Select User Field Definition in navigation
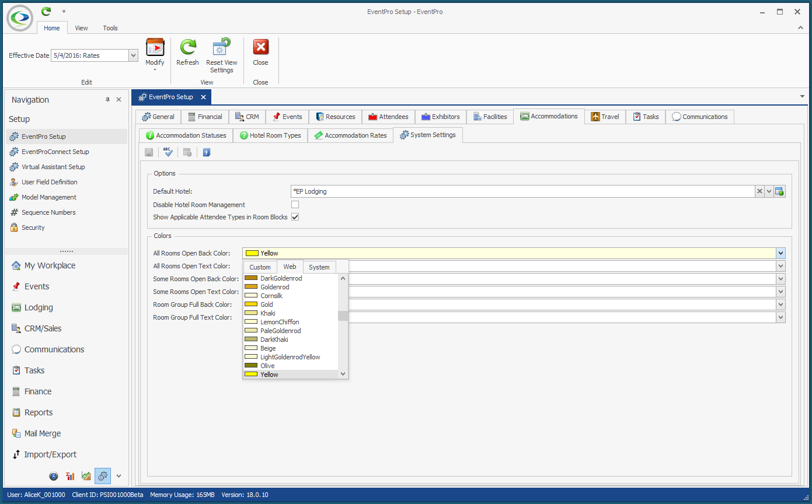The image size is (812, 504). point(49,182)
